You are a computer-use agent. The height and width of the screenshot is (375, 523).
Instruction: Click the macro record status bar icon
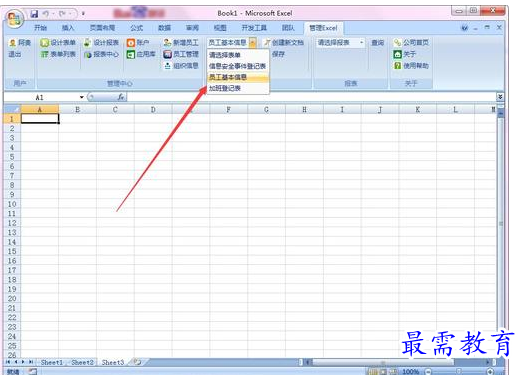tap(32, 371)
